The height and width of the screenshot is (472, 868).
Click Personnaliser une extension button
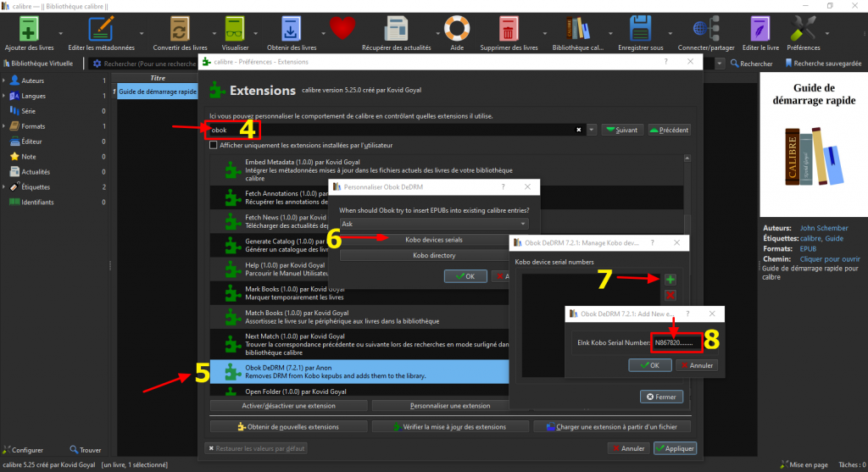click(450, 406)
